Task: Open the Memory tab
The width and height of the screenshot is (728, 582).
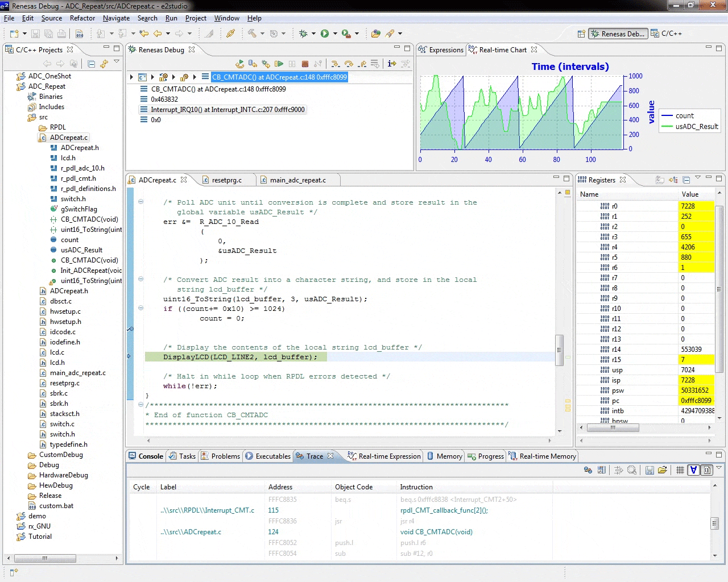Action: pos(444,456)
